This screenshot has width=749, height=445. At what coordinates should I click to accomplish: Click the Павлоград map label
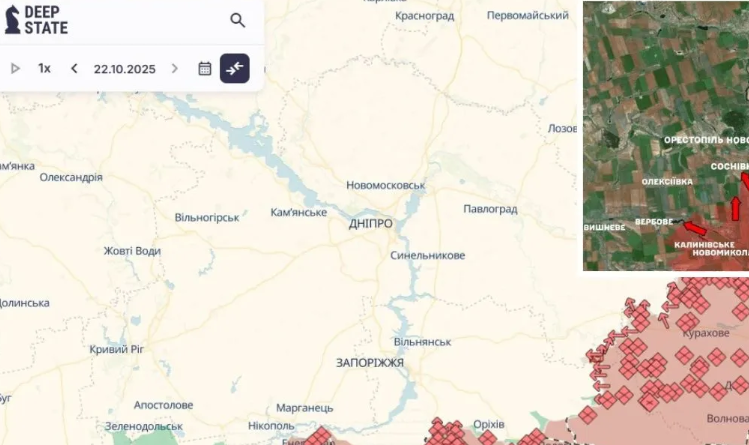(x=490, y=209)
